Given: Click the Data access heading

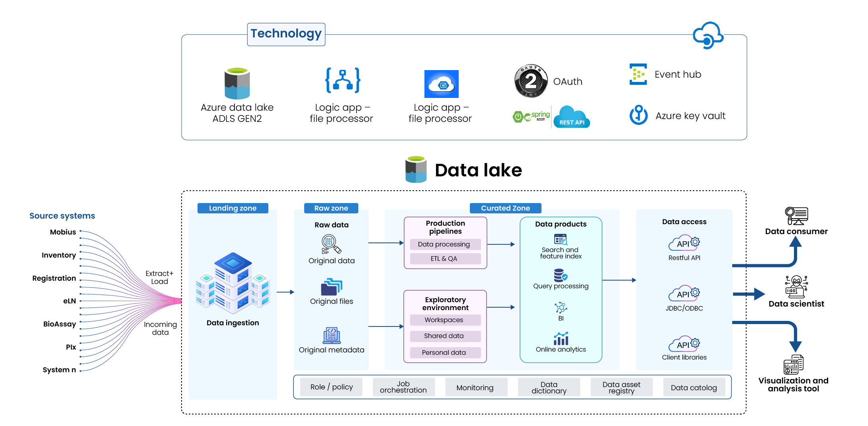Looking at the screenshot, I should pyautogui.click(x=684, y=222).
